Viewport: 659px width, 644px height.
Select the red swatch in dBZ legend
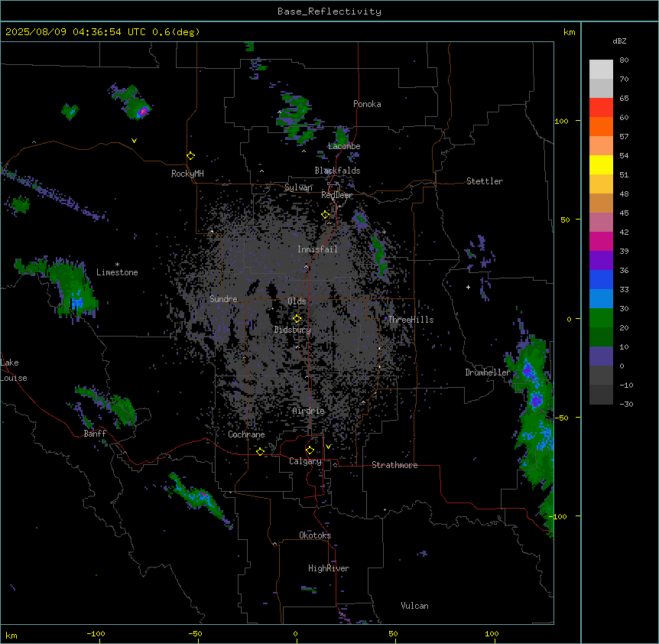(x=601, y=108)
